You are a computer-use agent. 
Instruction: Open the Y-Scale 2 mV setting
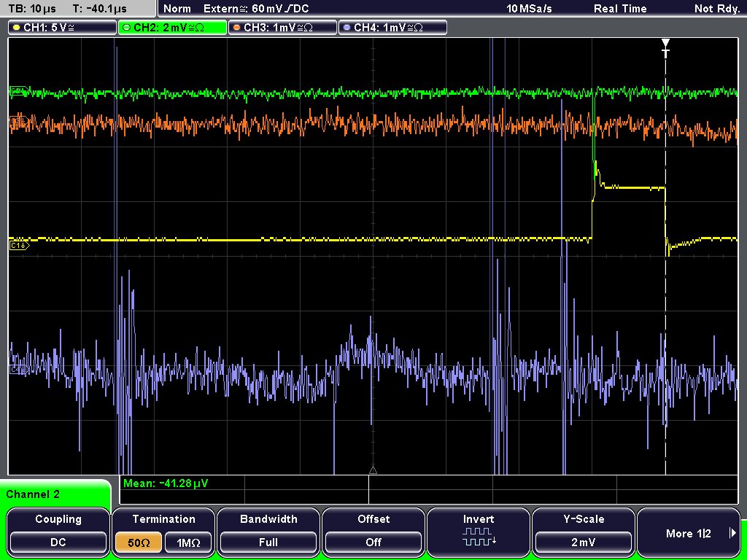tap(584, 542)
